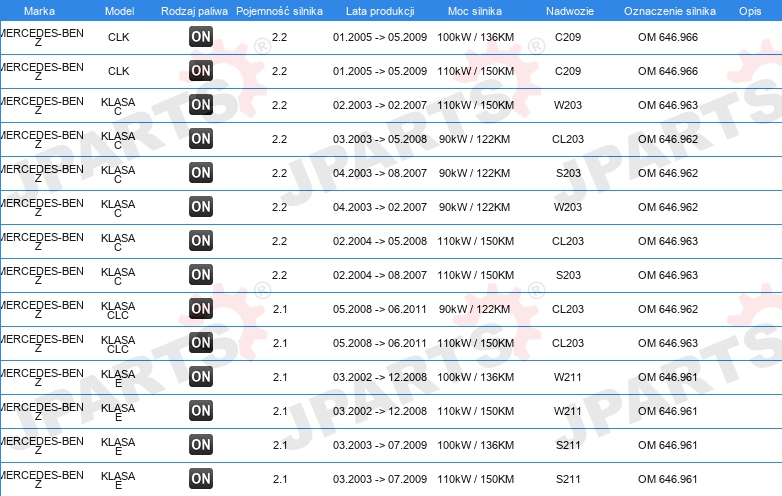782x496 pixels.
Task: Select the ON icon in the 02.2004 -> 08.2007 row
Action: click(x=201, y=275)
